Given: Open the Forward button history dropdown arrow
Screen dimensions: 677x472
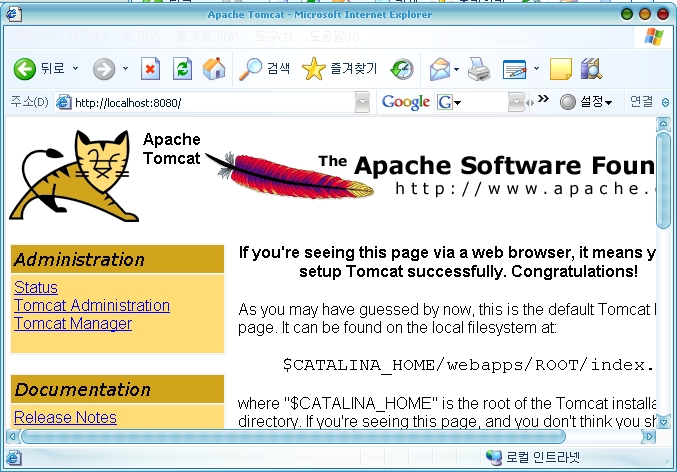Looking at the screenshot, I should [x=125, y=68].
